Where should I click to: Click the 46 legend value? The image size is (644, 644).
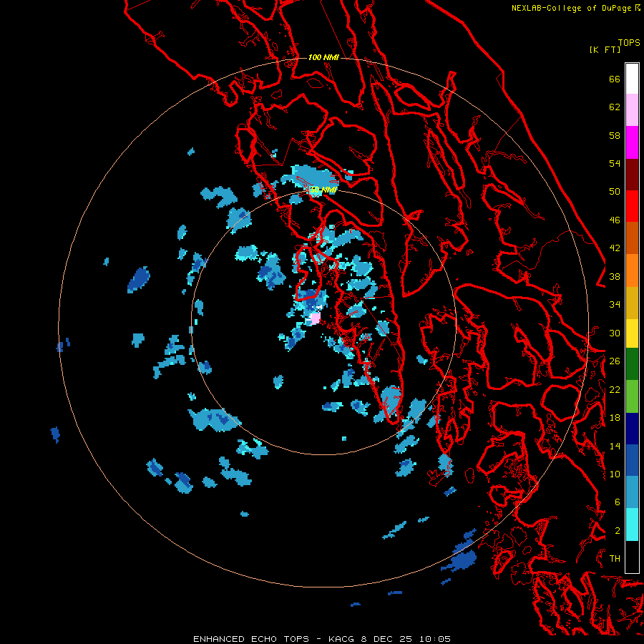coord(615,220)
